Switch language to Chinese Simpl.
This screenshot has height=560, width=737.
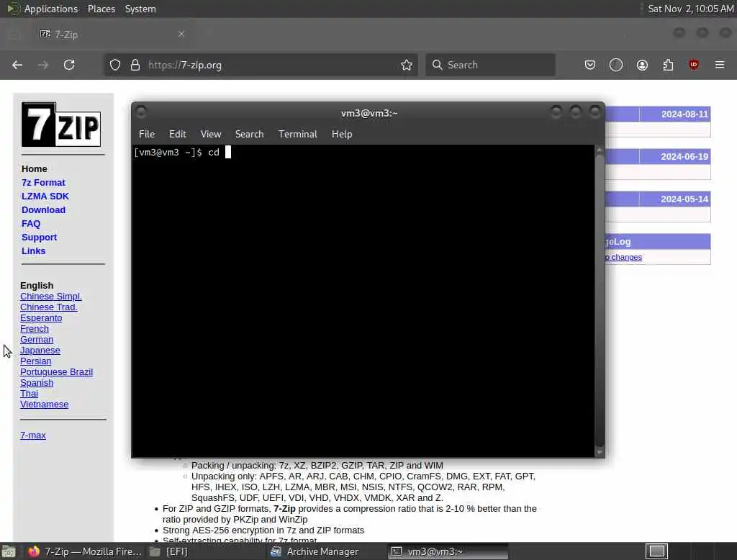[x=51, y=297]
